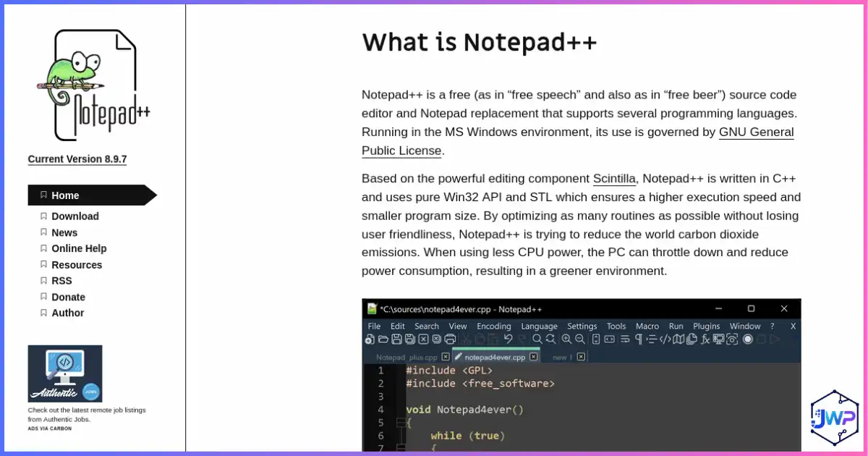This screenshot has height=456, width=868.
Task: Click the Undo arrow icon
Action: pyautogui.click(x=508, y=339)
